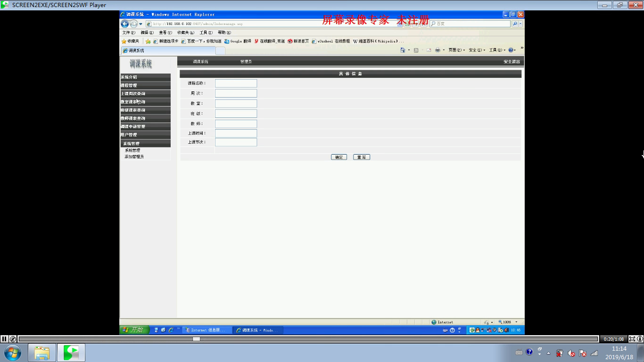Open the 编辑 menu
This screenshot has height=362, width=644.
[x=147, y=33]
